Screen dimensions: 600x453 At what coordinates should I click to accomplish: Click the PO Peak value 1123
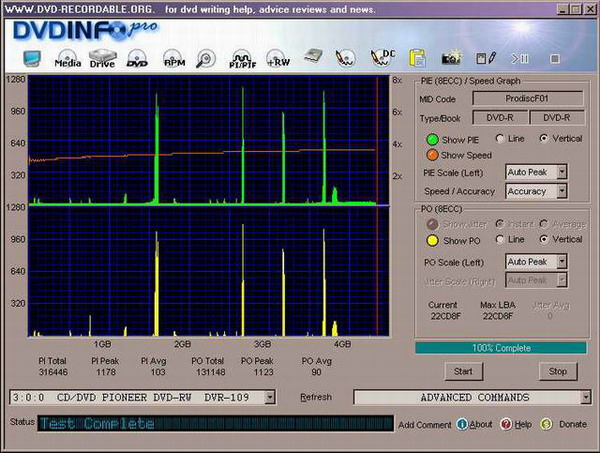[x=263, y=372]
